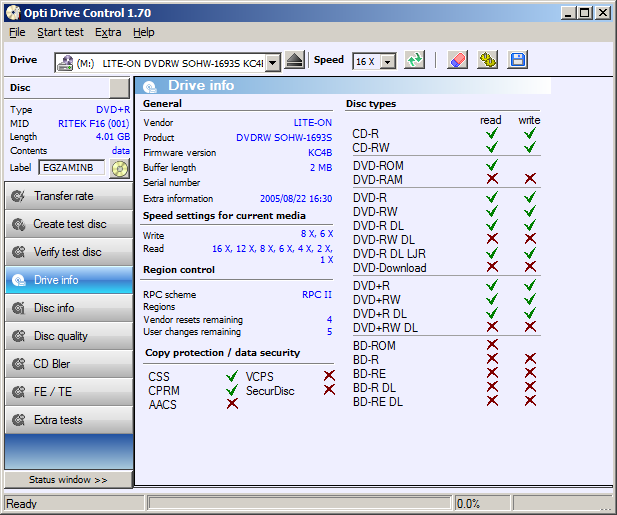Open the Start test menu
Viewport: 617px width, 515px height.
(x=60, y=32)
